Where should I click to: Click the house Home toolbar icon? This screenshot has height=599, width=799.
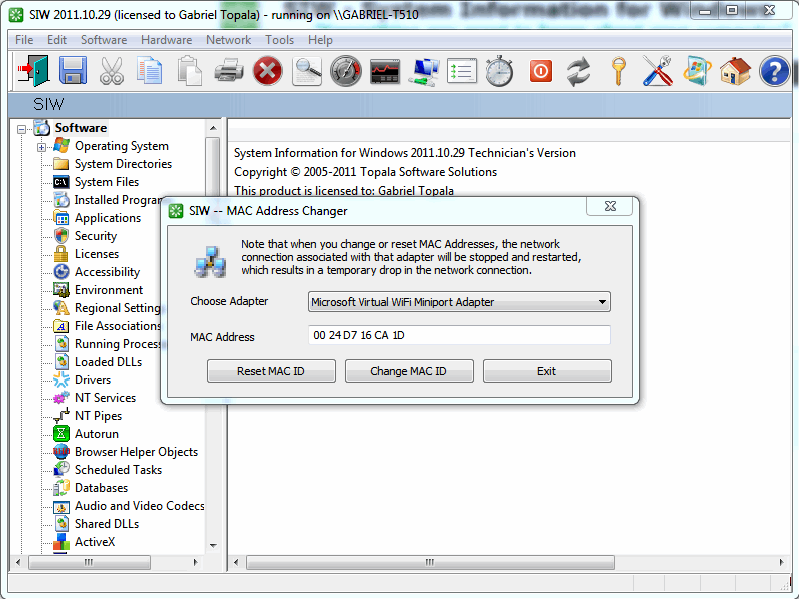735,71
